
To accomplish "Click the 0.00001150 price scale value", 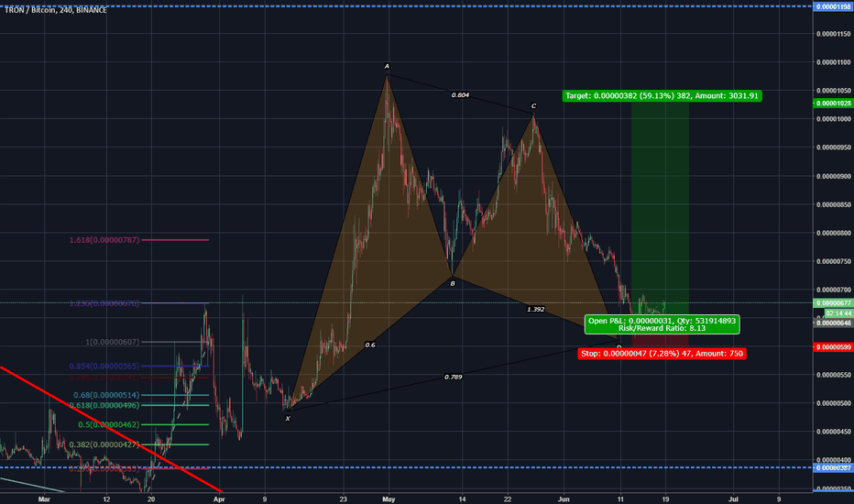I will point(833,34).
